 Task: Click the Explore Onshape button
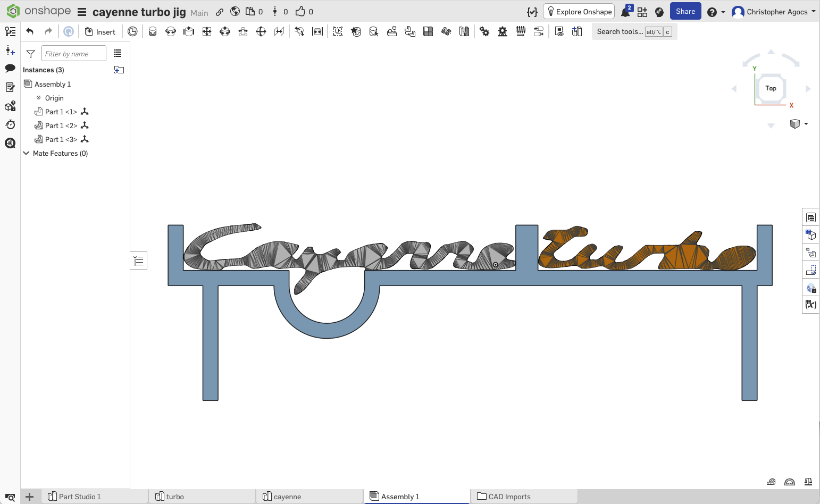(579, 12)
